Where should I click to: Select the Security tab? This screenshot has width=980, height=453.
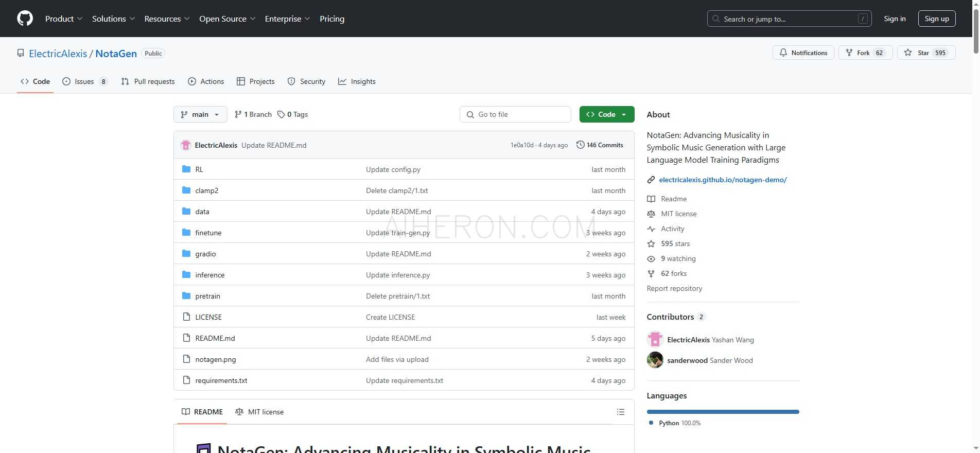tap(306, 81)
